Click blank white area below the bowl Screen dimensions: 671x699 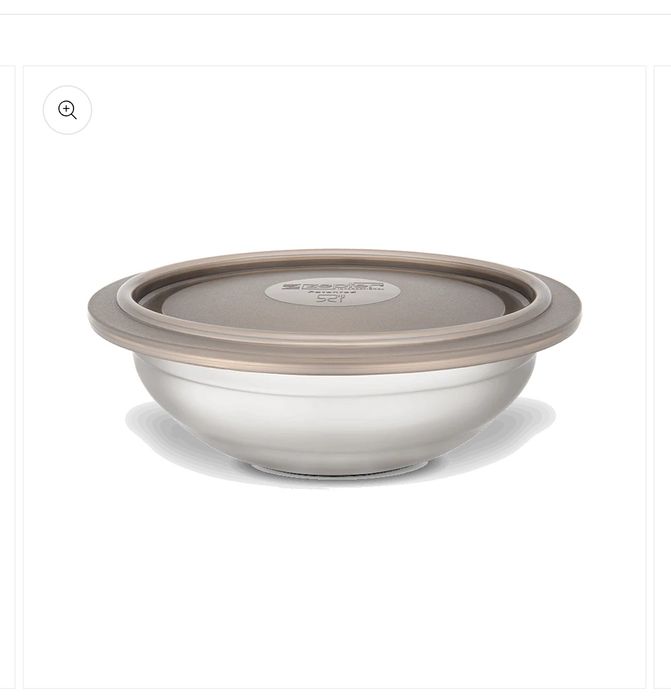point(334,580)
